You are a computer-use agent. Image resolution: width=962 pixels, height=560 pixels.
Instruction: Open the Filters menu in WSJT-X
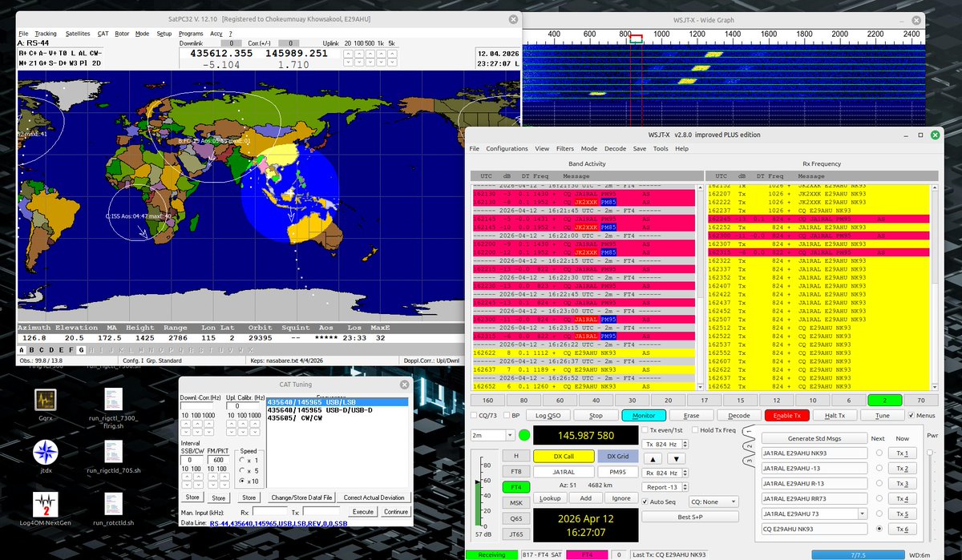564,149
